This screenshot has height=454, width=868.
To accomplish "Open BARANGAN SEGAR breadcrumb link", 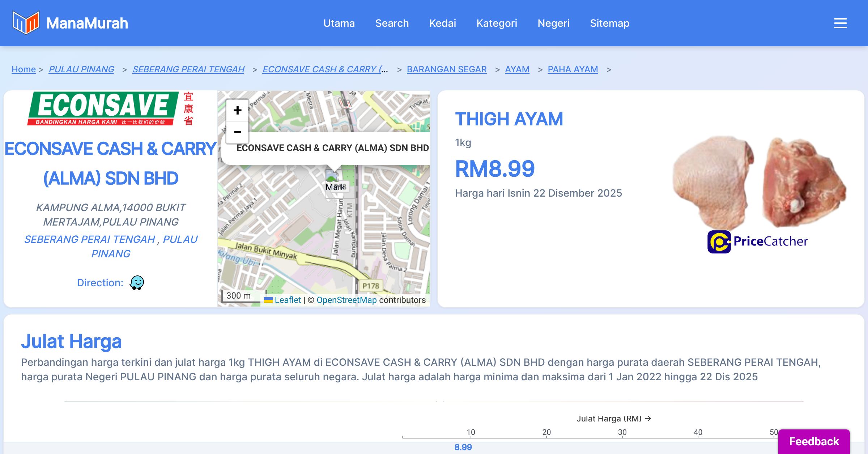I will [x=446, y=69].
